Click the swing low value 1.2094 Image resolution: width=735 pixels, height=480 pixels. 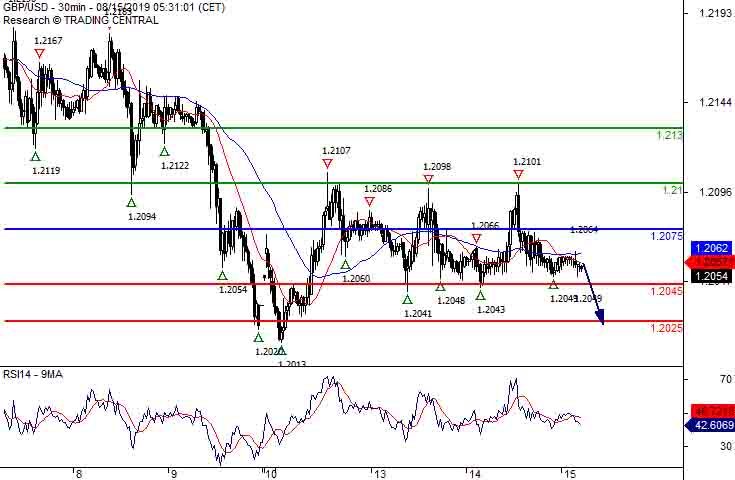142,217
